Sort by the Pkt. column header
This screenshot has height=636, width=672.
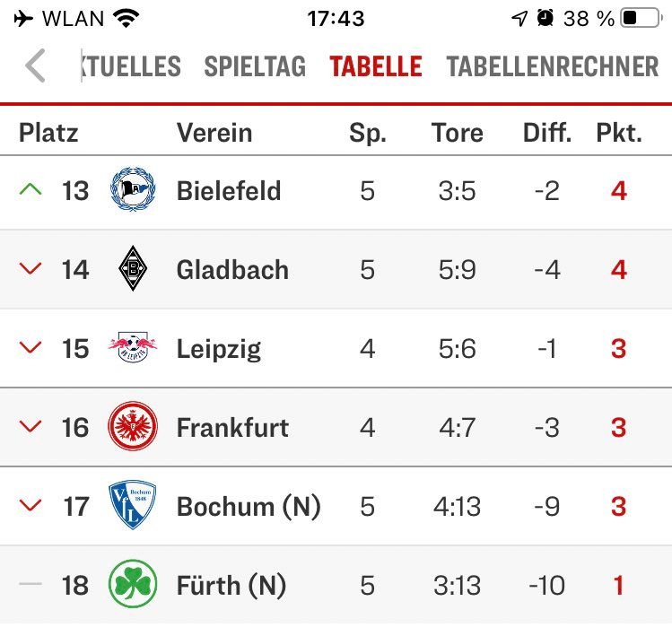tap(619, 133)
